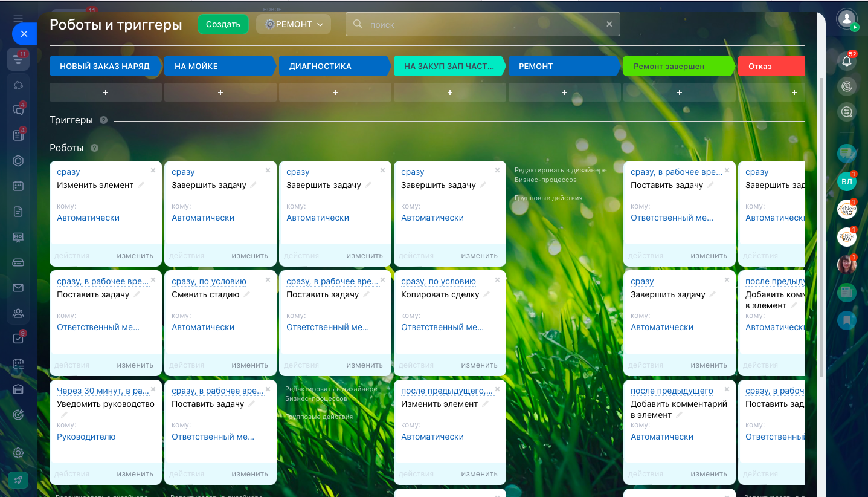The height and width of the screenshot is (497, 868).
Task: Open сразу timing of the Изменить элемент robot in first column
Action: (68, 172)
